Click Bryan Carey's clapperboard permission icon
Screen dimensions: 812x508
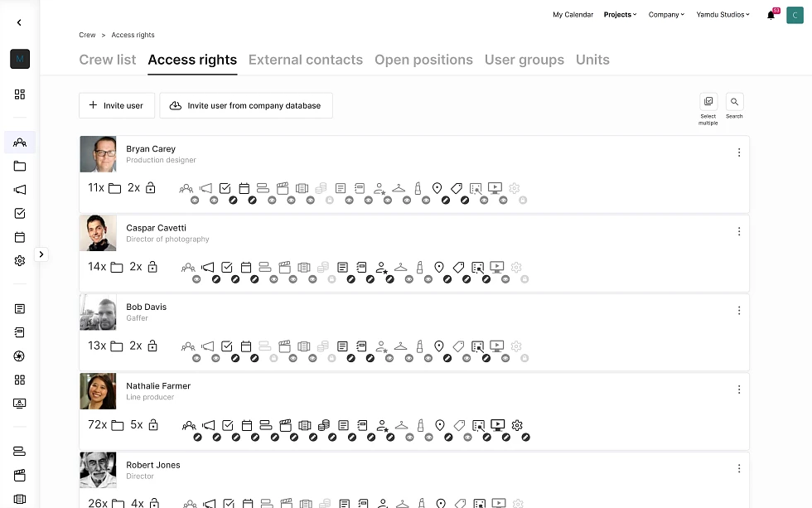click(x=284, y=188)
